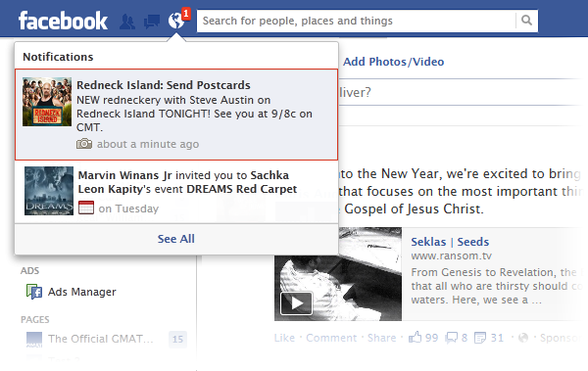
Task: Click the Comment link under post
Action: [331, 338]
